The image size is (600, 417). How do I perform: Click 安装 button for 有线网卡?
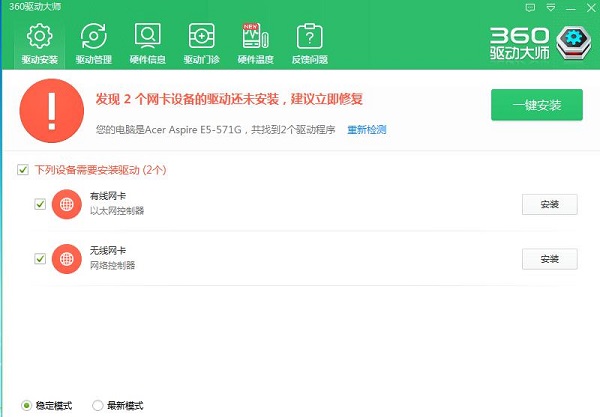(x=549, y=205)
